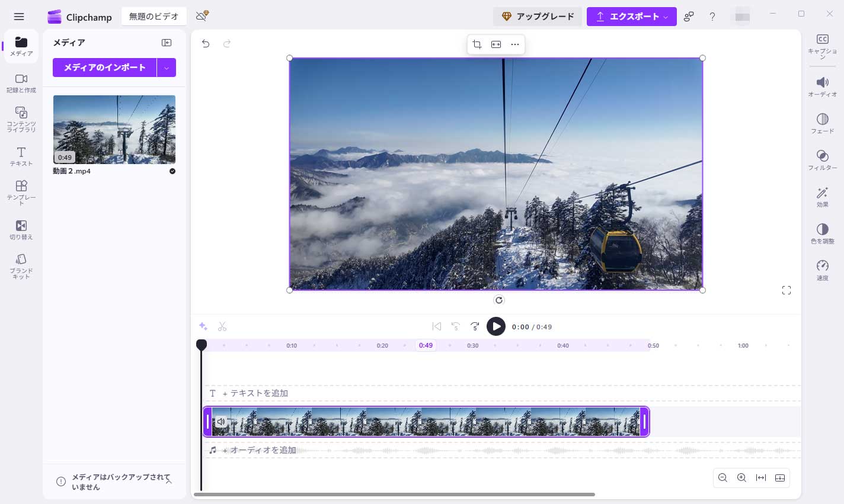Screen dimensions: 844x504
Task: Click the アップグレード button
Action: tap(538, 16)
